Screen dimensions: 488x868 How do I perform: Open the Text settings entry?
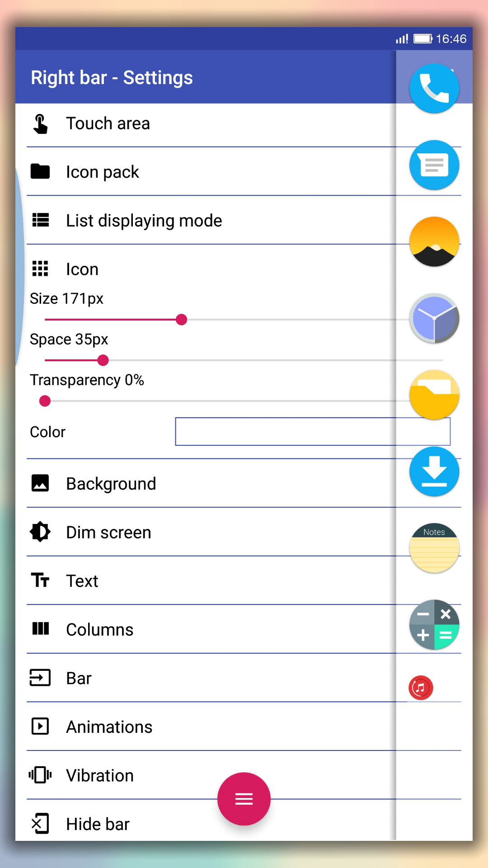pos(82,581)
